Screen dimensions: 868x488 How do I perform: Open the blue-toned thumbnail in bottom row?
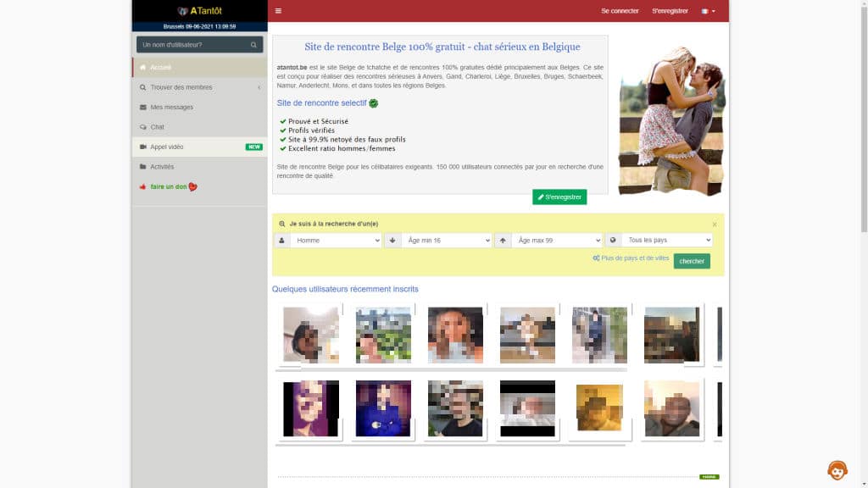tap(383, 408)
